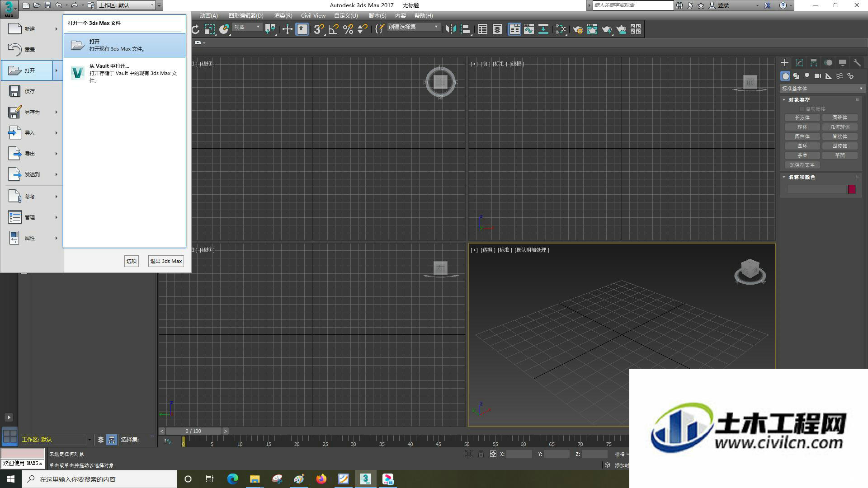868x488 pixels.
Task: Click the perspective viewport ViewCube
Action: pos(750,272)
